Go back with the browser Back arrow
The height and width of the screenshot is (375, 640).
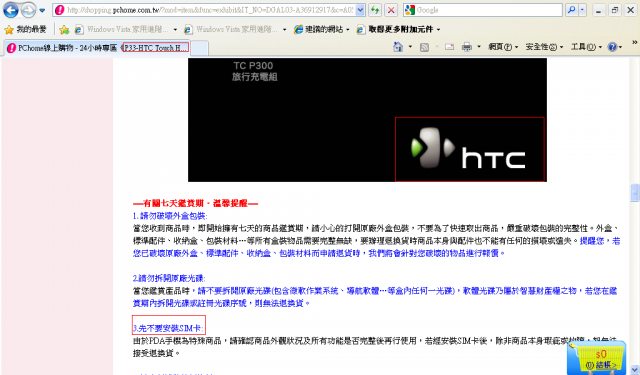11,10
